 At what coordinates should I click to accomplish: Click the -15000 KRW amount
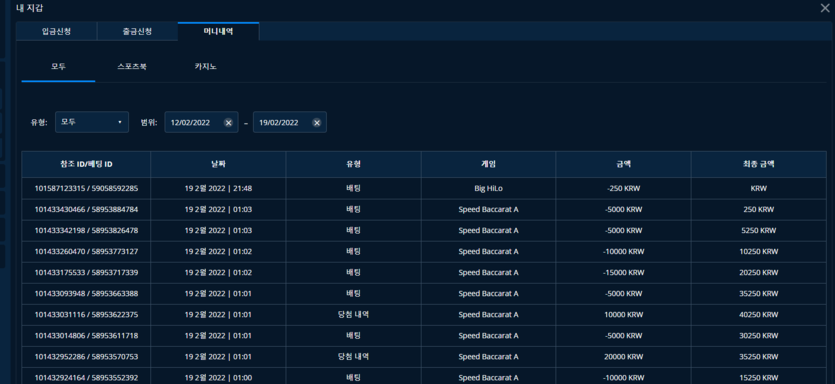click(x=624, y=273)
